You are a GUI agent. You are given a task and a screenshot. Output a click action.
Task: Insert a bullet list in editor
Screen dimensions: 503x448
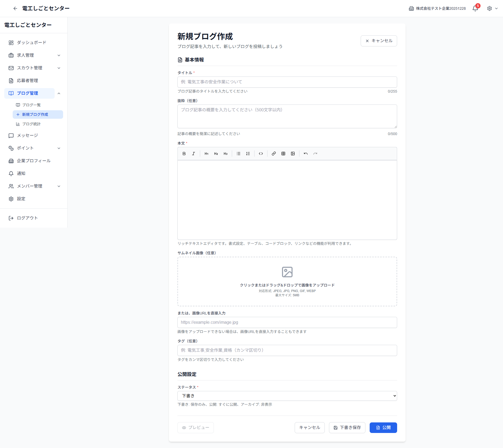tap(238, 154)
